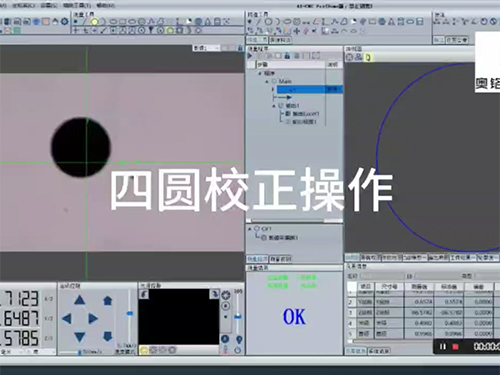500x375 pixels.
Task: Select the highlighted circle measurement tool
Action: [x=95, y=22]
